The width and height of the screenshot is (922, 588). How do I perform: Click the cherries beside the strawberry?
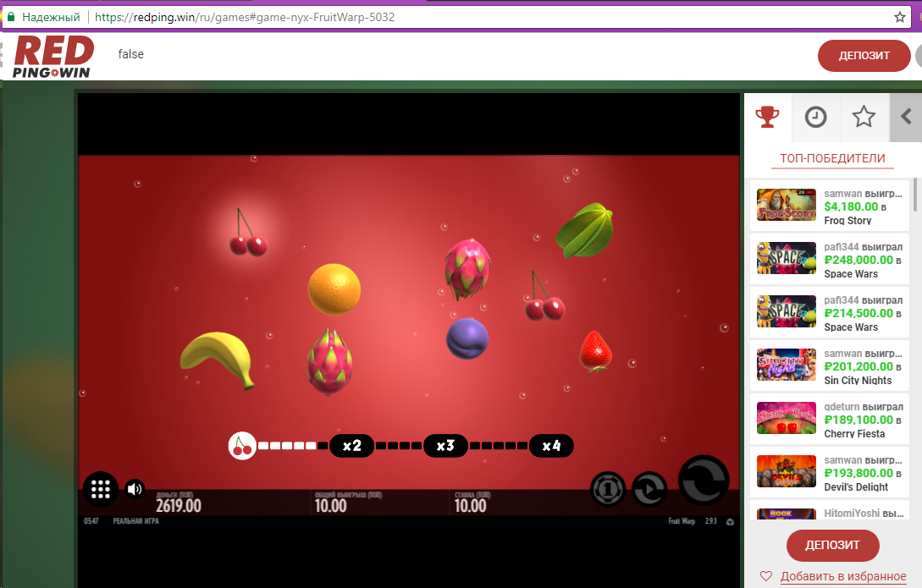(544, 296)
